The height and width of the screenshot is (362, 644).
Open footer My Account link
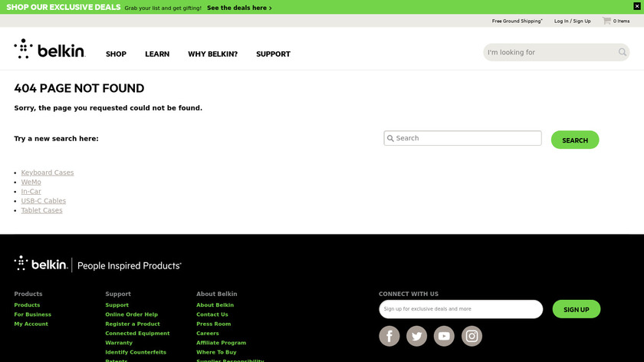(31, 324)
